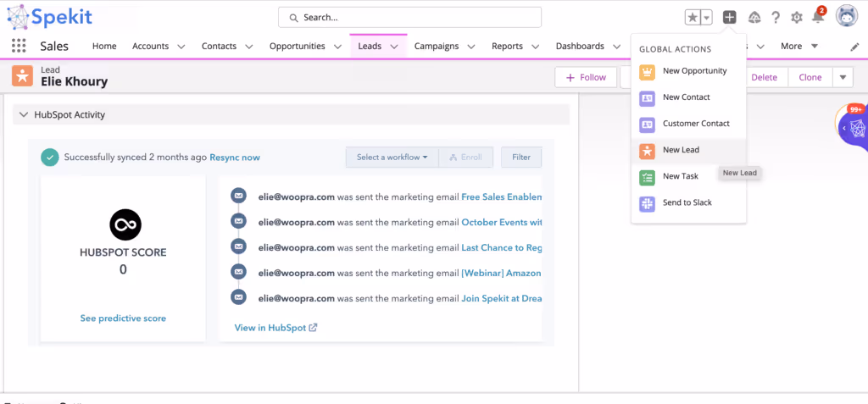The image size is (868, 404).
Task: Switch to the Contacts tab
Action: coord(219,46)
